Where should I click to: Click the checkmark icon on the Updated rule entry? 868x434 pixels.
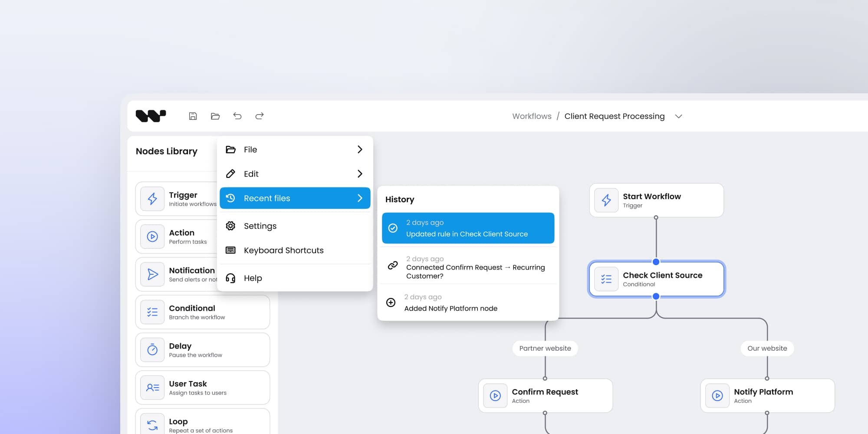[393, 228]
